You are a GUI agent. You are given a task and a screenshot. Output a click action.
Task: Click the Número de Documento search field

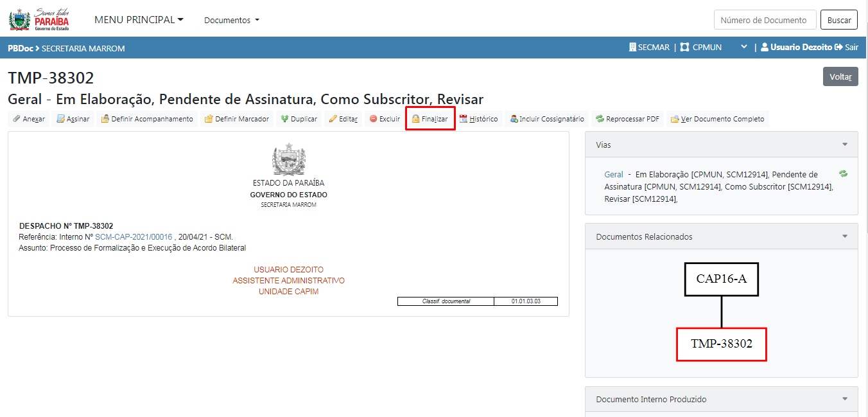[x=765, y=20]
